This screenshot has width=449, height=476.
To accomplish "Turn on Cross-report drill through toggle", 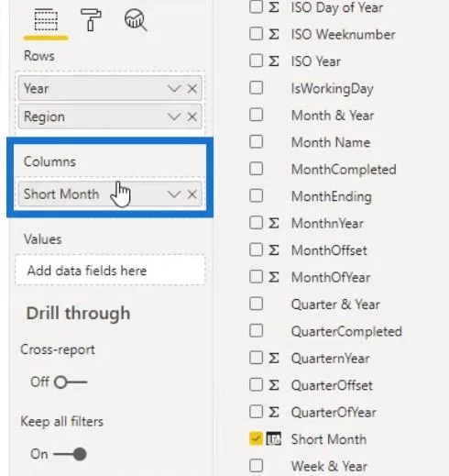I will [x=71, y=382].
